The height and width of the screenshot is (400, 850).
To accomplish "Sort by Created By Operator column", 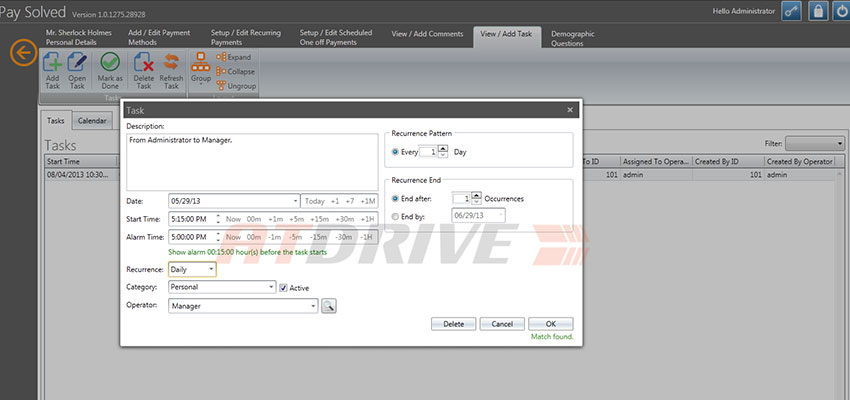I will (799, 162).
